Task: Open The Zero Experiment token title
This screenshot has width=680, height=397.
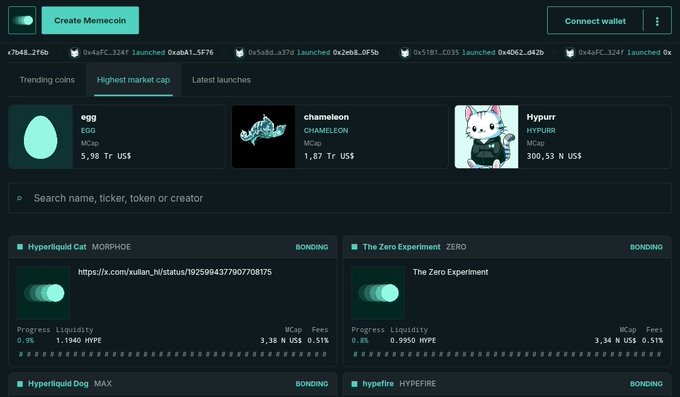Action: [402, 247]
